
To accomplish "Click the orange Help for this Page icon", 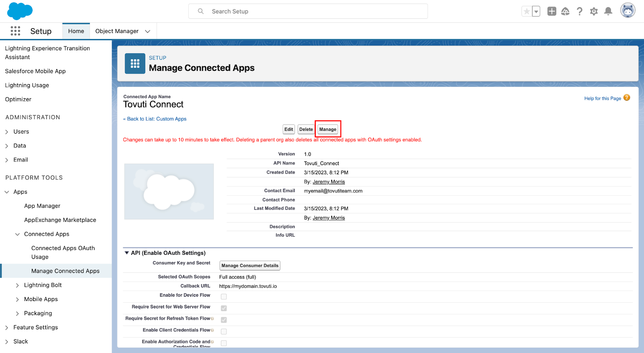I will [627, 98].
